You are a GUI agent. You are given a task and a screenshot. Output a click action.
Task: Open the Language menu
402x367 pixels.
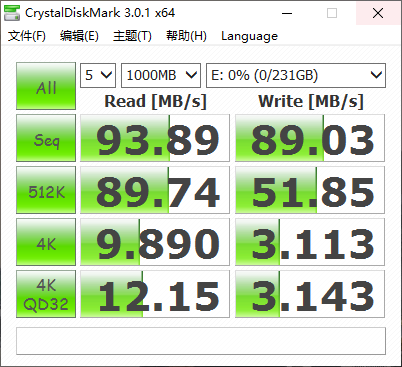coord(249,36)
